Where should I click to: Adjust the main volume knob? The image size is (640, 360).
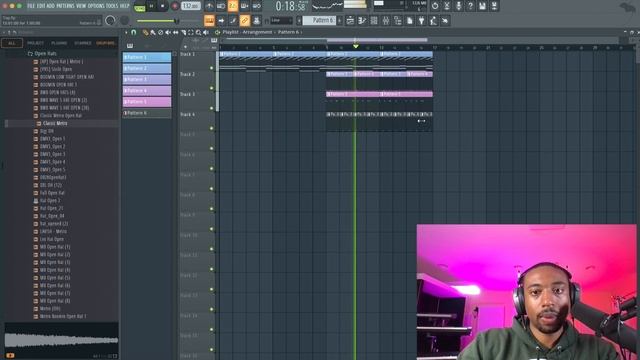point(110,20)
